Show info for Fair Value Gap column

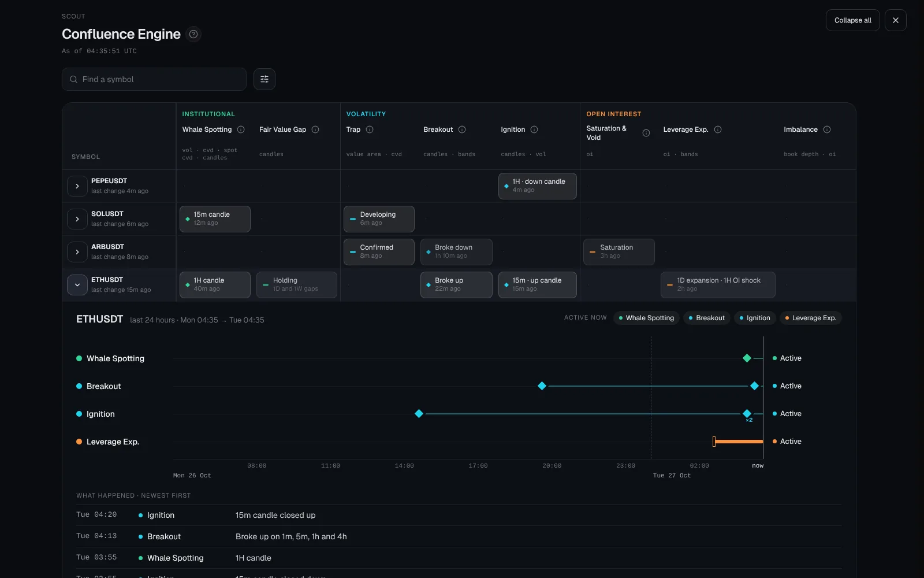click(x=315, y=129)
